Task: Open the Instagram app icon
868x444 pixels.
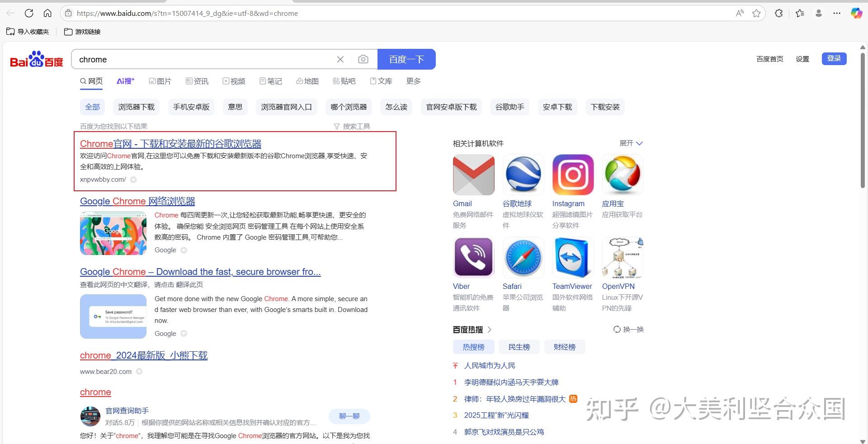Action: tap(573, 175)
